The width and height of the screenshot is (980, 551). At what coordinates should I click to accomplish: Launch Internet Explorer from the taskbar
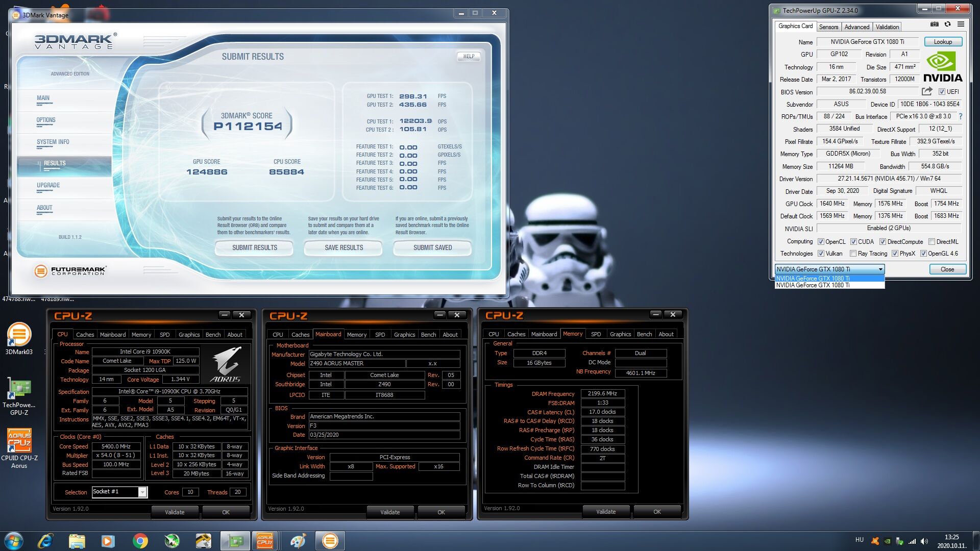[45, 541]
